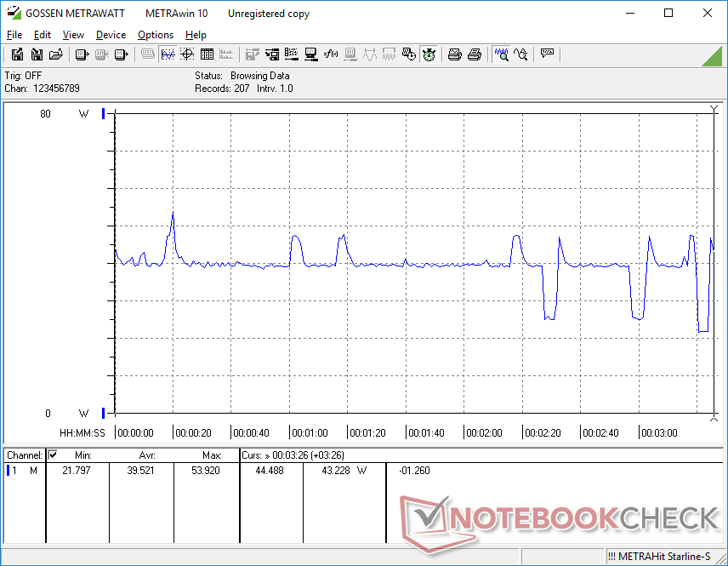Toggle the blue bottom Y-axis marker at 0 W
The image size is (728, 566).
pos(104,414)
